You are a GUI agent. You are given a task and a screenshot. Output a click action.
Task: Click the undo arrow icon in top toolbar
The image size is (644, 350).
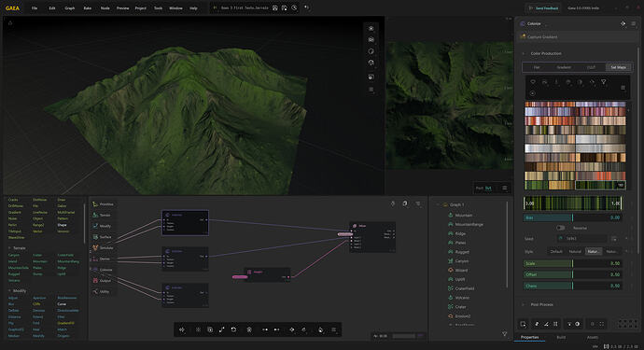(x=307, y=7)
